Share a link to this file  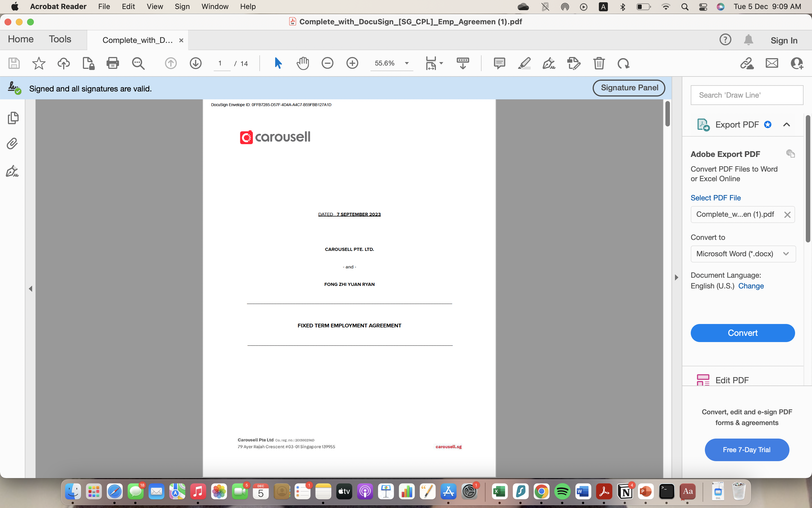747,63
